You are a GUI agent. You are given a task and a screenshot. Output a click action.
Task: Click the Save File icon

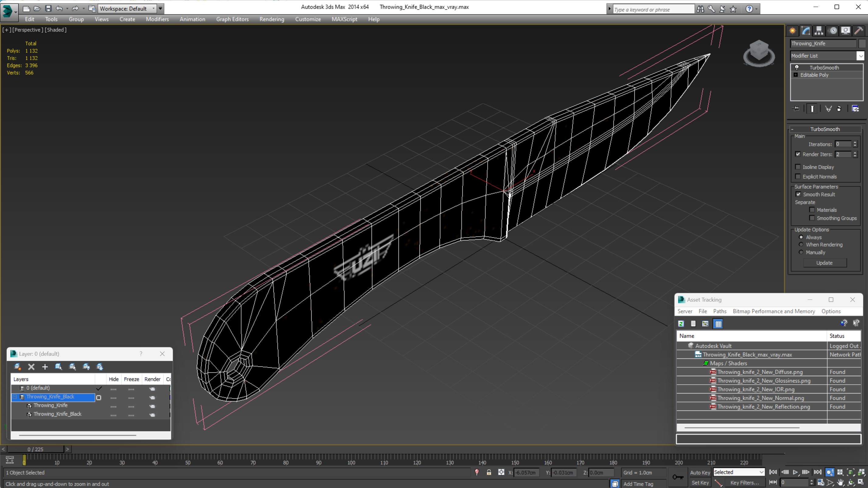(48, 9)
